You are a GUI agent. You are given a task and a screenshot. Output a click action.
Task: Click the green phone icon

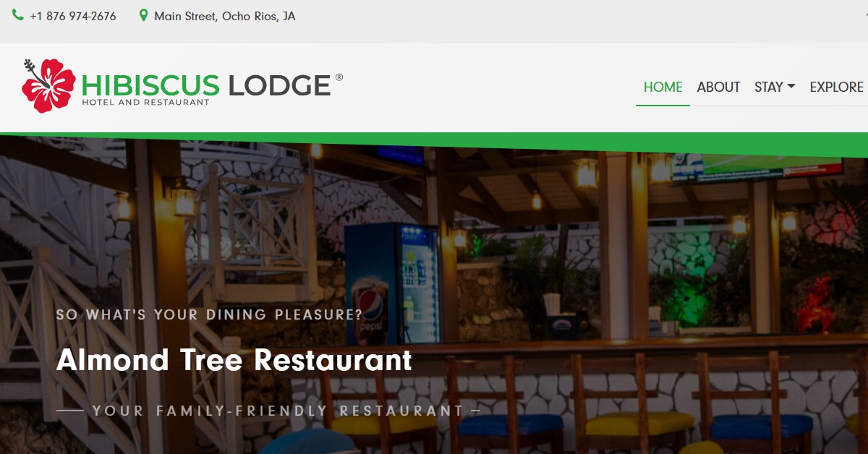[18, 15]
